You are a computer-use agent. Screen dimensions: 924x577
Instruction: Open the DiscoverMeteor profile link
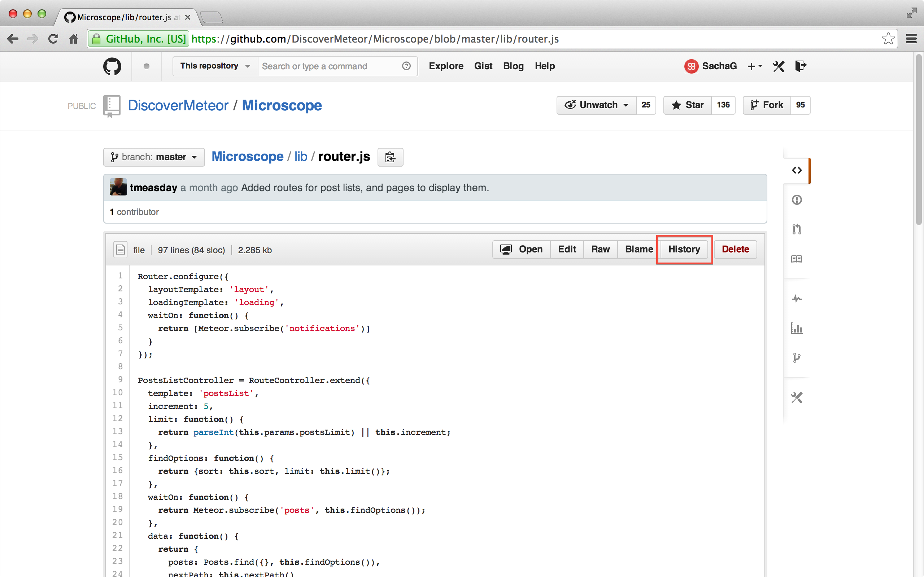coord(178,105)
